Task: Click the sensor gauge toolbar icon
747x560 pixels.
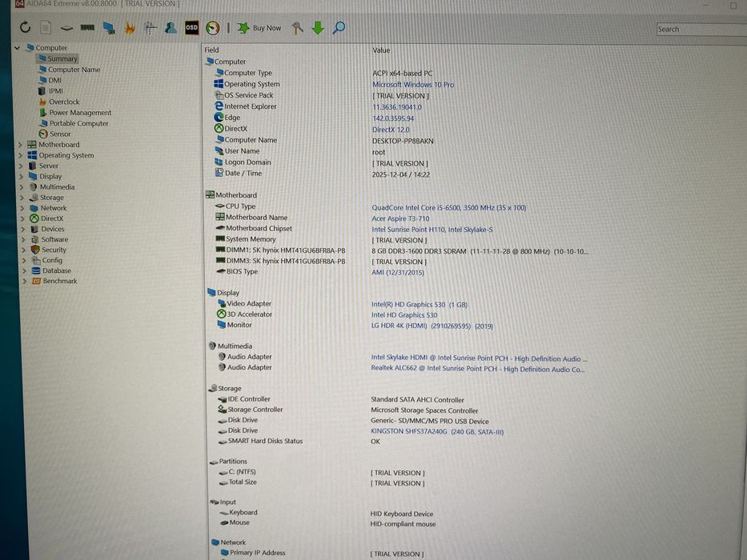Action: coord(212,28)
